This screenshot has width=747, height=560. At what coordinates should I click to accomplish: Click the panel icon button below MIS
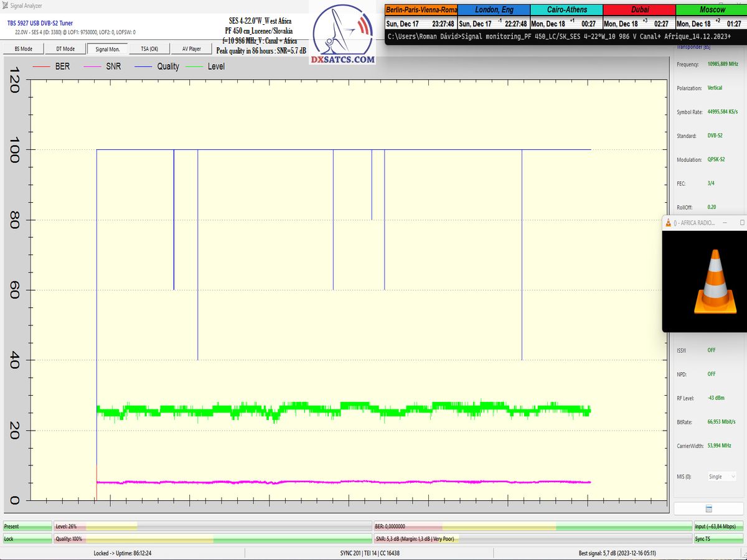[708, 508]
